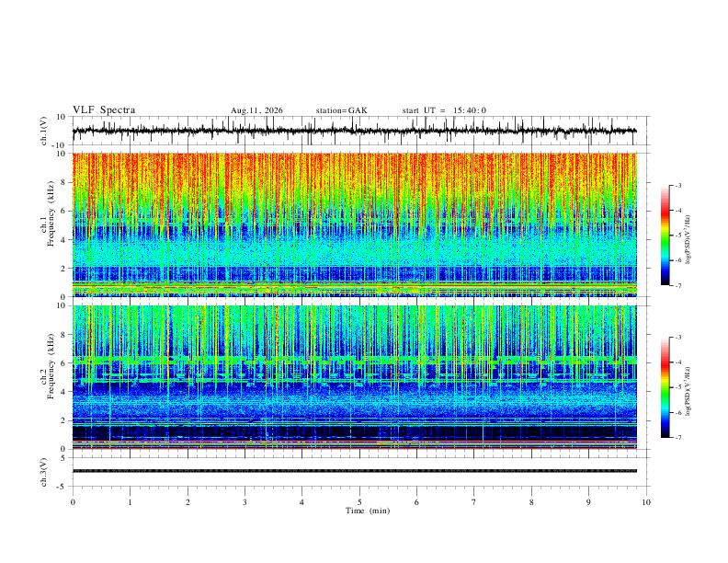Screen dimensions: 728x563
Task: Click the ch.1(V) waveform axis label
Action: pyautogui.click(x=44, y=131)
